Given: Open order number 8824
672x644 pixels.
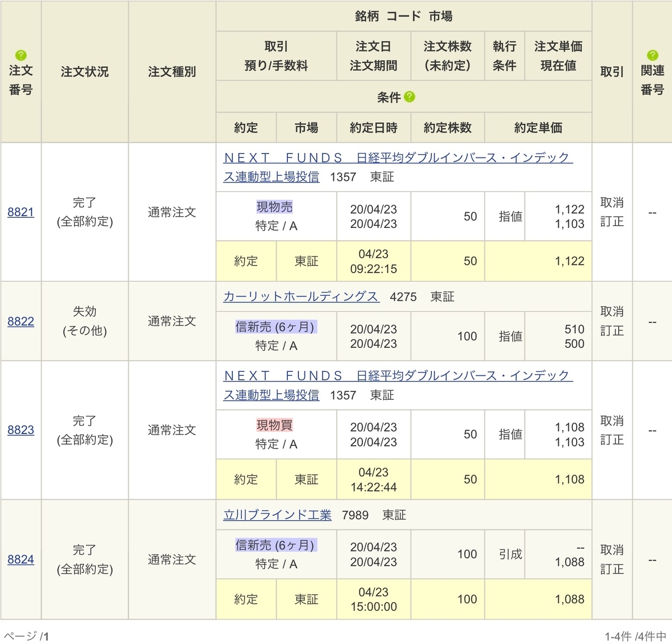Looking at the screenshot, I should click(21, 559).
